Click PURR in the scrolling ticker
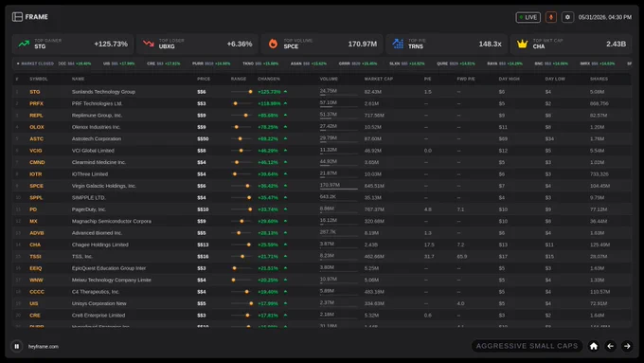 211,64
